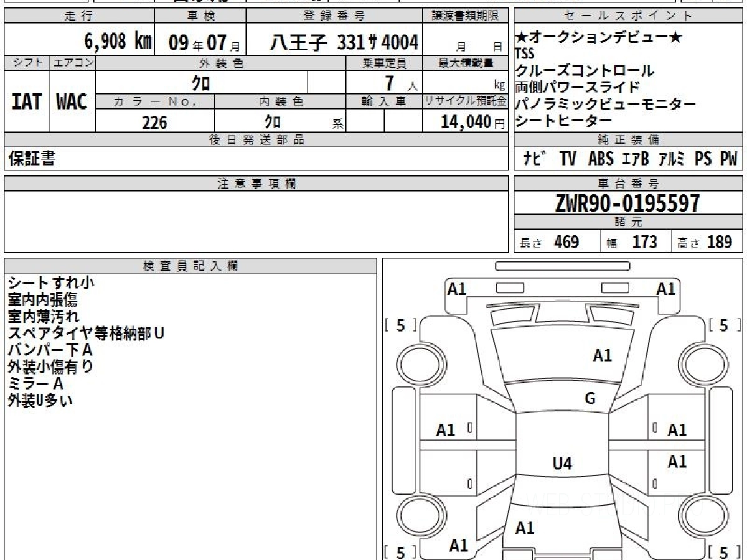The height and width of the screenshot is (560, 747).
Task: Select the パノラミックビューモニター line
Action: point(606,104)
